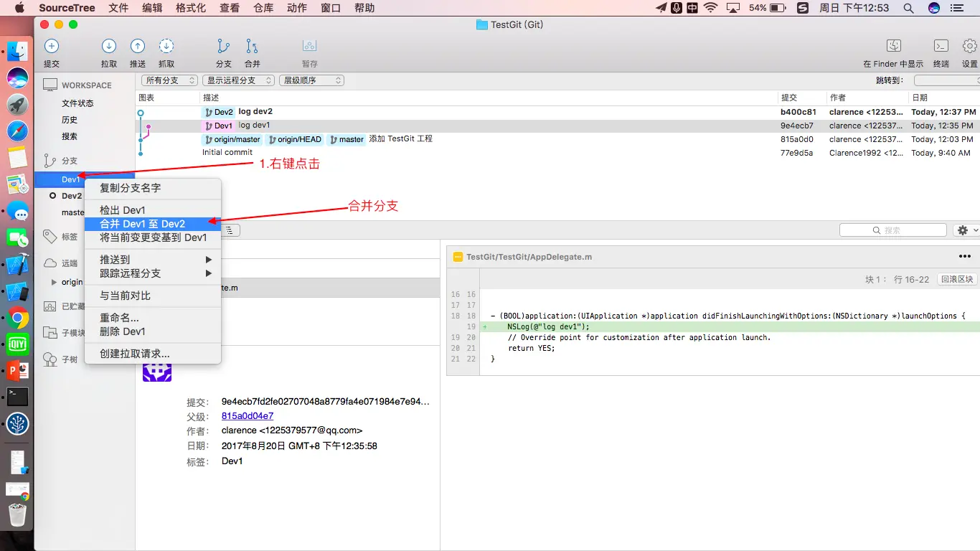The image size is (980, 551).
Task: Click Wi-Fi status icon in menu bar
Action: pos(710,8)
